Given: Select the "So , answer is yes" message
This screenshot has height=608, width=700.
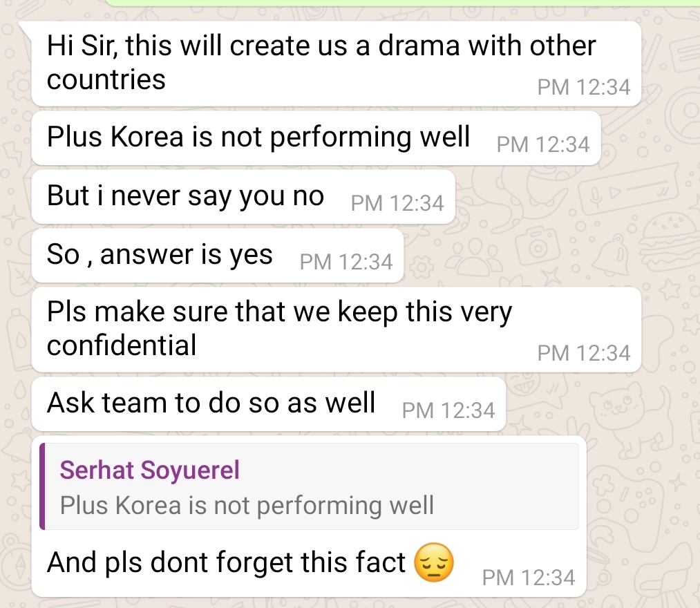Looking at the screenshot, I should (160, 255).
